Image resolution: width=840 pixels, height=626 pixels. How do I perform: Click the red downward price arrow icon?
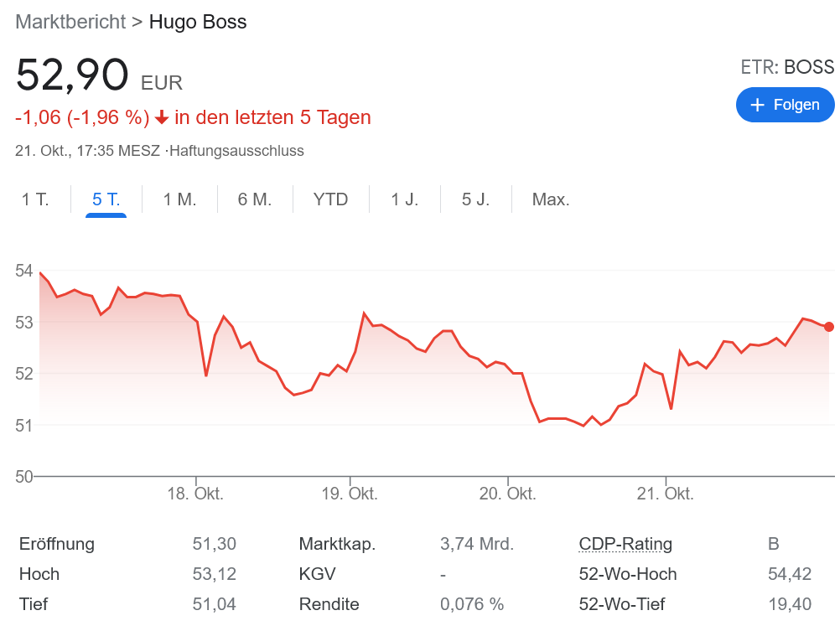coord(159,117)
